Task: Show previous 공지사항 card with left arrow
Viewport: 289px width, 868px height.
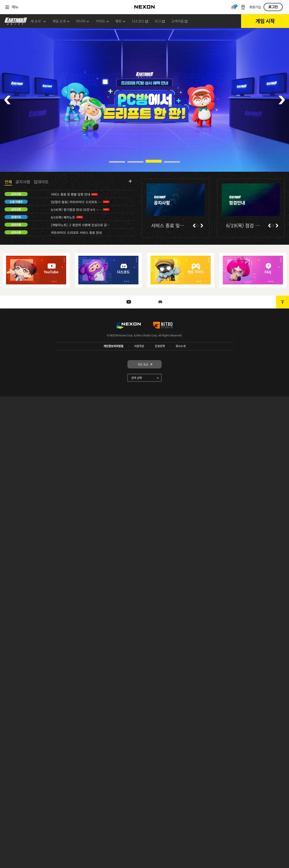Action: pos(194,225)
